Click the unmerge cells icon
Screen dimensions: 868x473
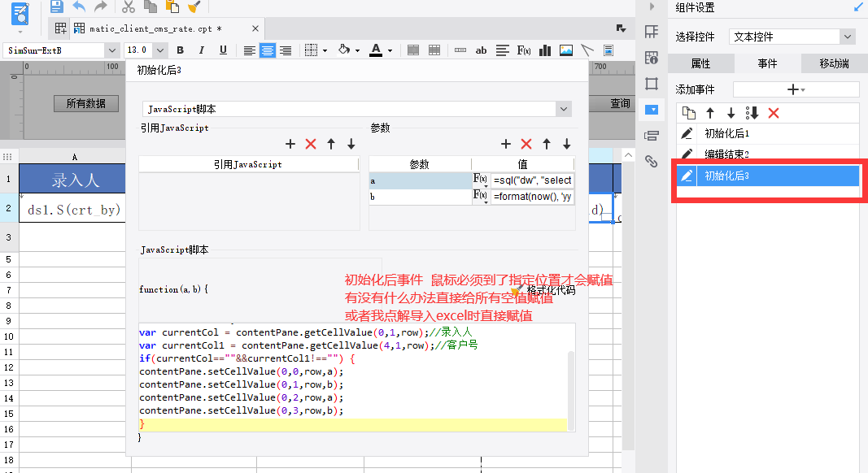434,50
